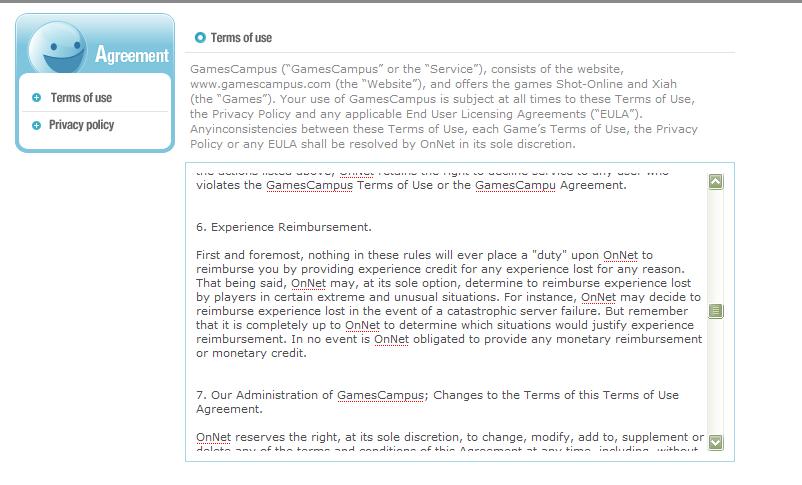Click the bullet icon beside Privacy policy
This screenshot has height=485, width=802.
(37, 125)
